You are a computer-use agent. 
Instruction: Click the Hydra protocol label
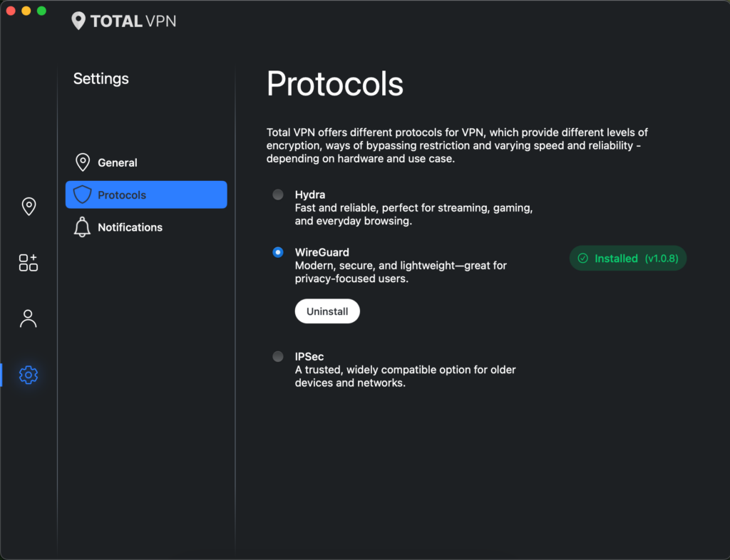click(x=310, y=195)
